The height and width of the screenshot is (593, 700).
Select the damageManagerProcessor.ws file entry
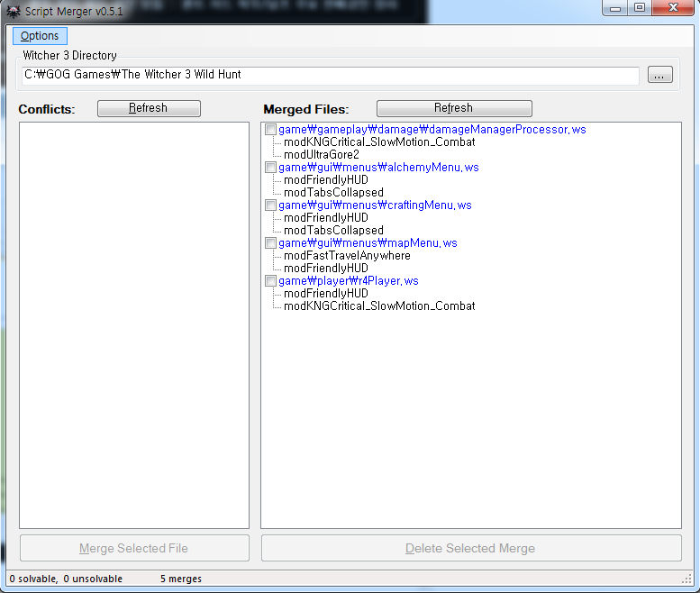click(x=432, y=130)
